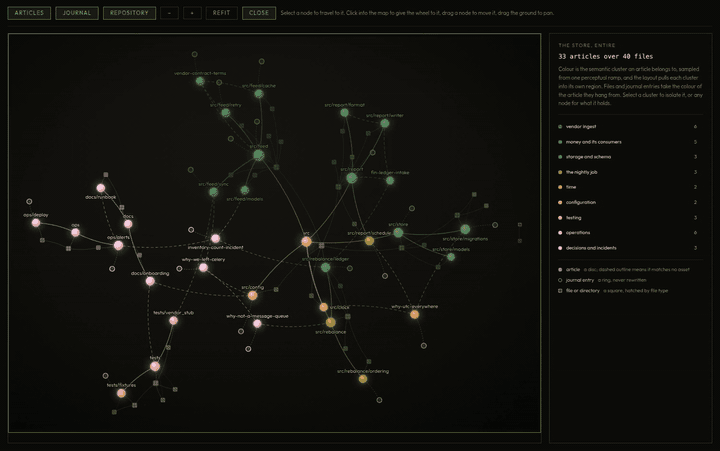Isolate the nightly job cluster
The image size is (720, 451).
coord(630,172)
